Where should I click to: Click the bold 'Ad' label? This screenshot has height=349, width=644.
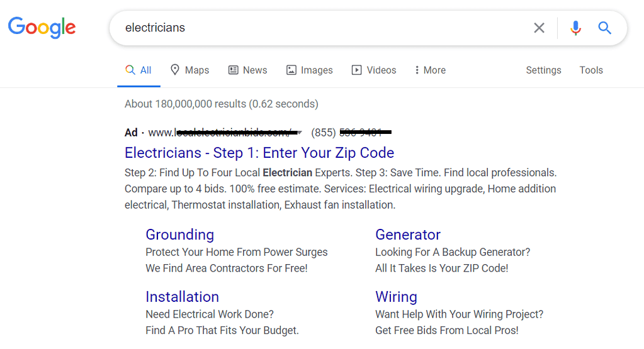pos(131,133)
